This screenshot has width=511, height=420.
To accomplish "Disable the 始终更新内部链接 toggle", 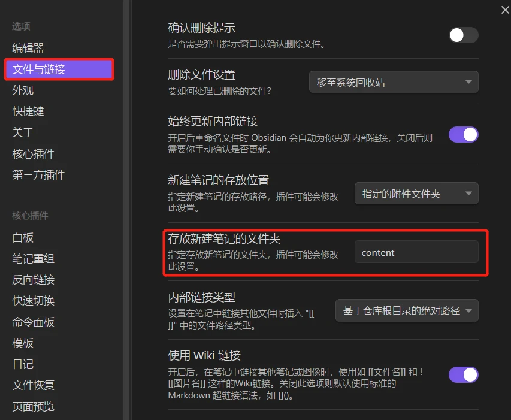I will click(x=463, y=135).
